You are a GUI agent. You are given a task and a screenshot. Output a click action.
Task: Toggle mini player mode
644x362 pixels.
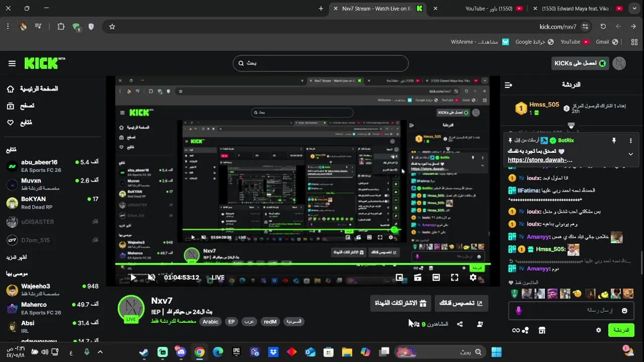(399, 278)
